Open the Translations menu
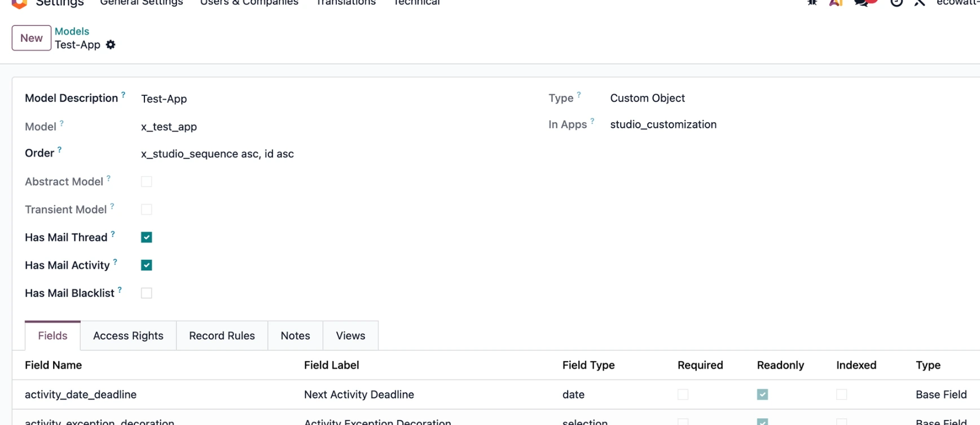The height and width of the screenshot is (425, 980). pyautogui.click(x=346, y=2)
